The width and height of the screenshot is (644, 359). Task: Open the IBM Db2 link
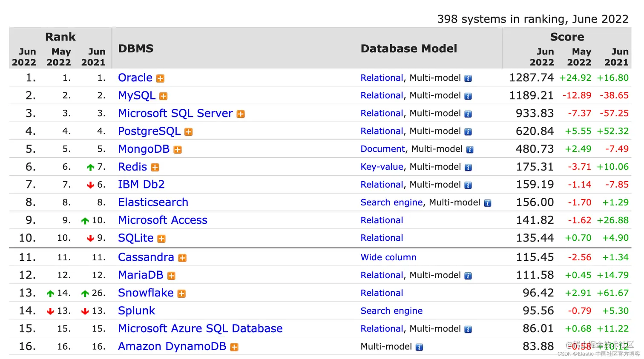[141, 185]
